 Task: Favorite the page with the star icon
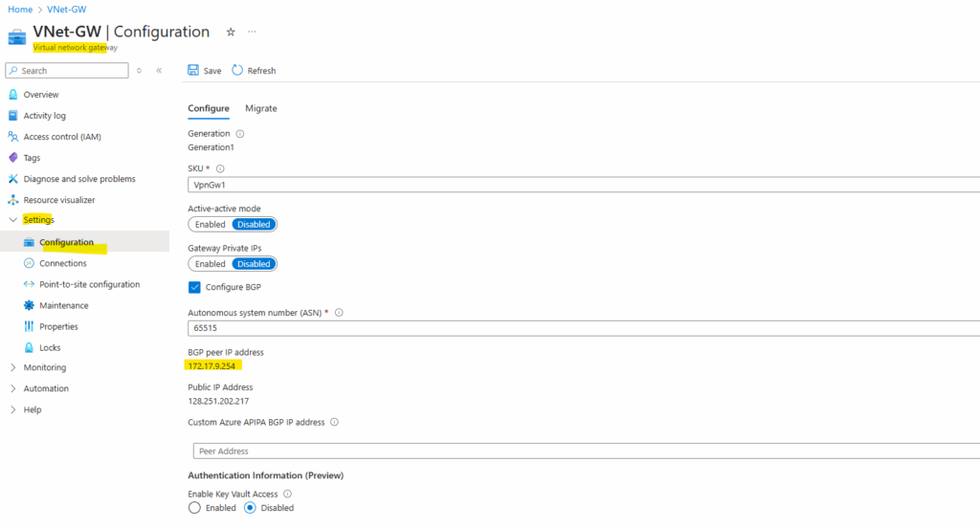click(x=231, y=32)
